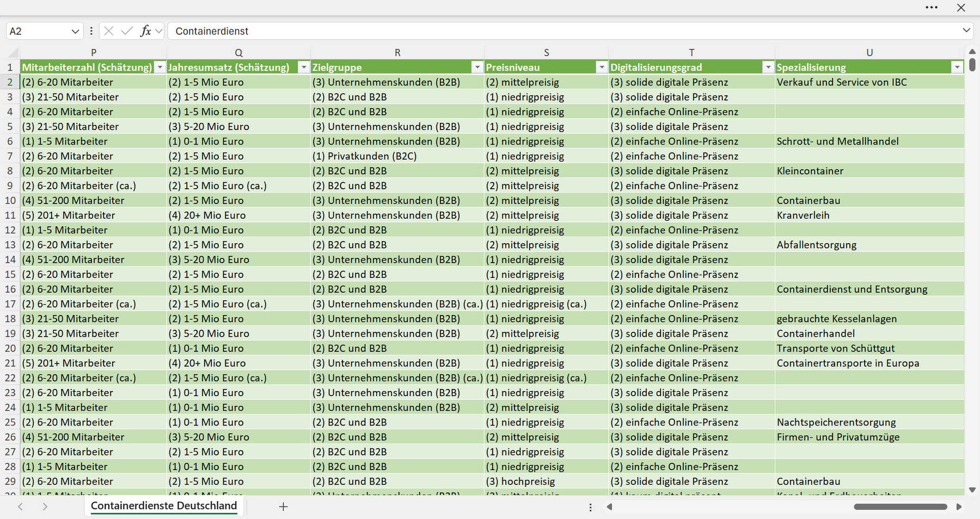Select '(4) 51-200 Mitarbeiter' in row 14
The width and height of the screenshot is (980, 519).
pyautogui.click(x=94, y=259)
